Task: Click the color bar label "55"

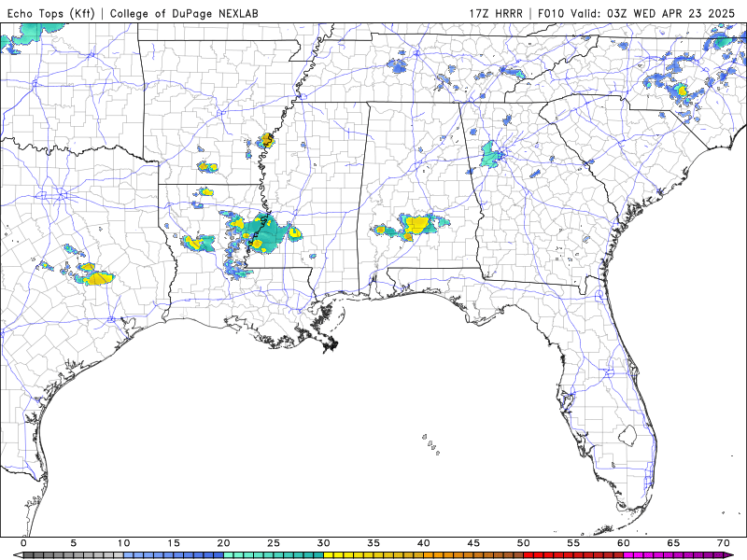Action: [x=573, y=543]
